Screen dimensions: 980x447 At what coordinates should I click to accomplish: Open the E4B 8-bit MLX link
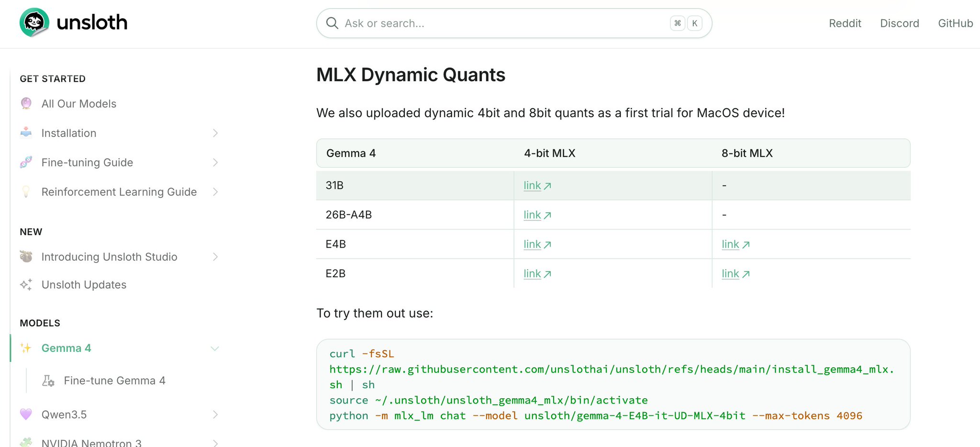[x=735, y=244]
